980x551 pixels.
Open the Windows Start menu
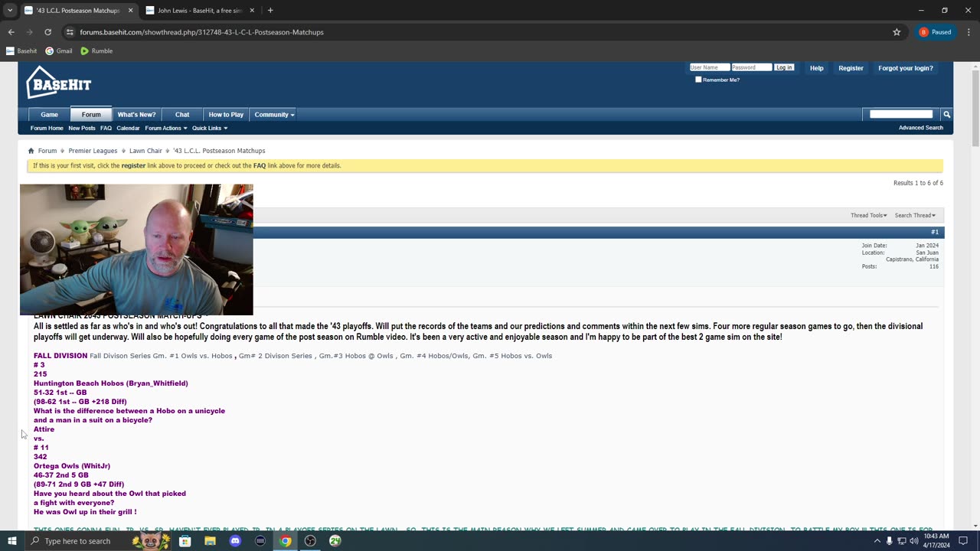coord(11,541)
